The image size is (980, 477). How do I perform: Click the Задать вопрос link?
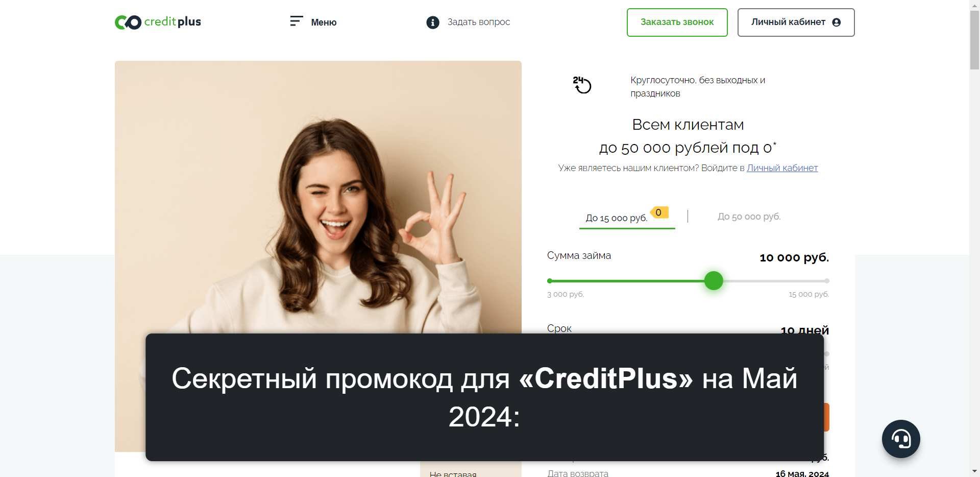479,22
